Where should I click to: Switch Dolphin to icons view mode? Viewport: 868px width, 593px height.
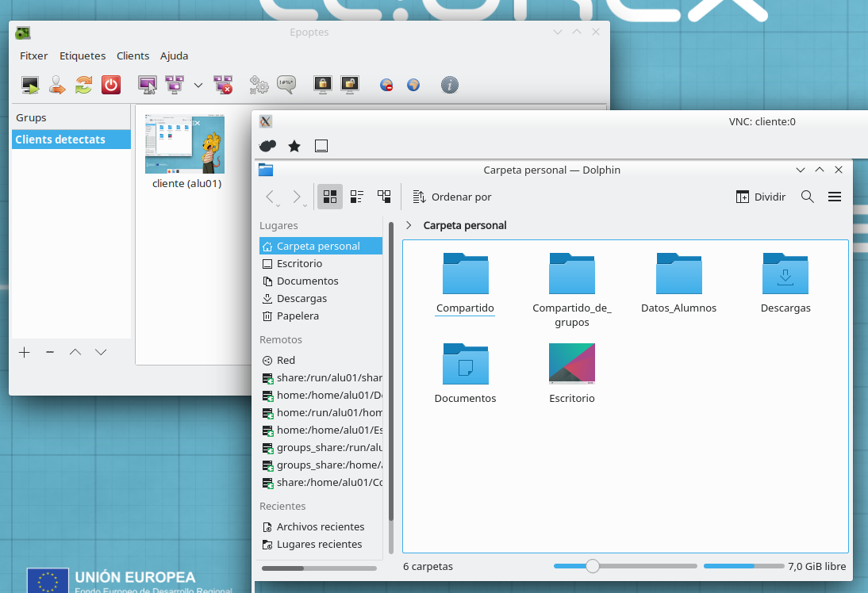click(x=330, y=197)
